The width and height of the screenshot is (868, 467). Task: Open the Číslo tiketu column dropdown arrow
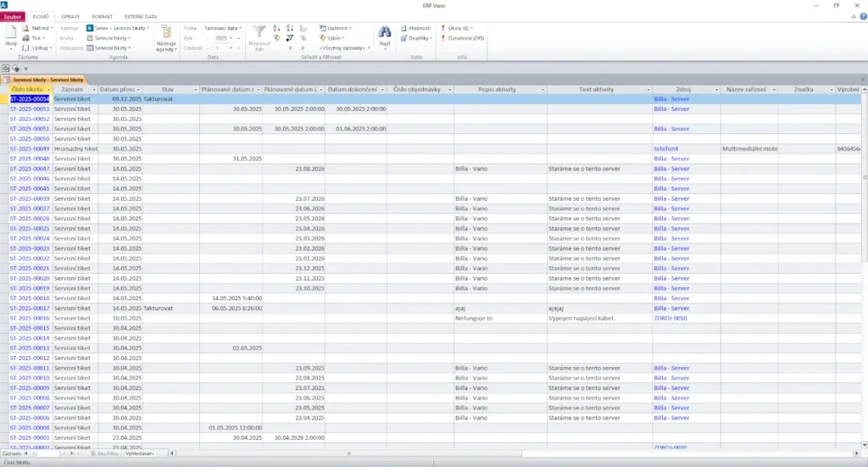[49, 89]
